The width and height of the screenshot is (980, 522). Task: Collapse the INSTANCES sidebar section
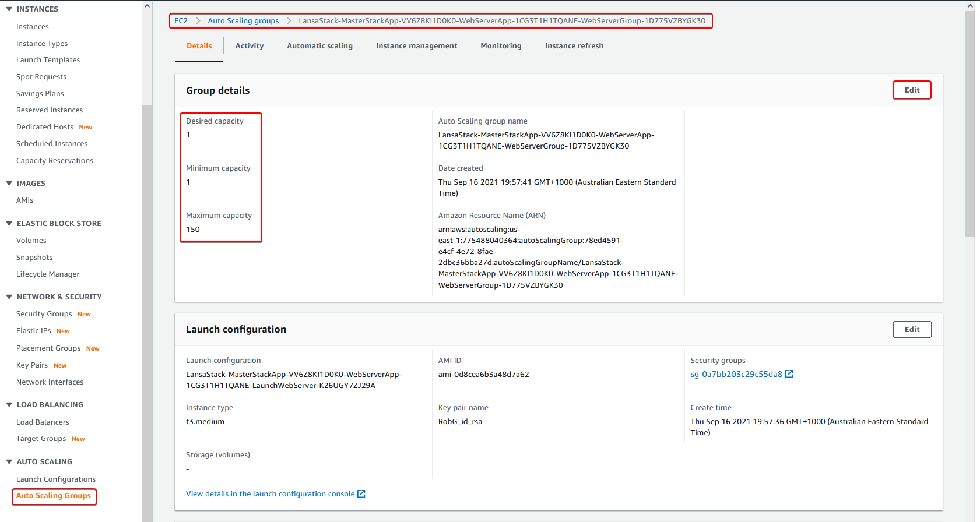click(9, 9)
